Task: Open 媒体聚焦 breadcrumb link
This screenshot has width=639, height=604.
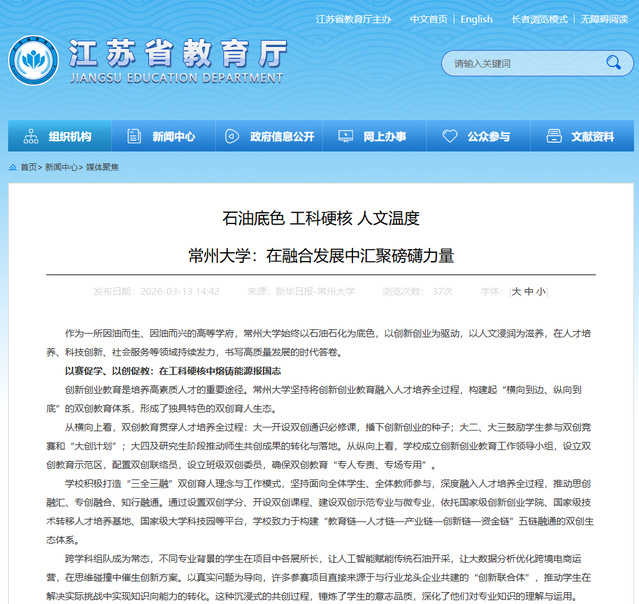Action: pyautogui.click(x=102, y=168)
